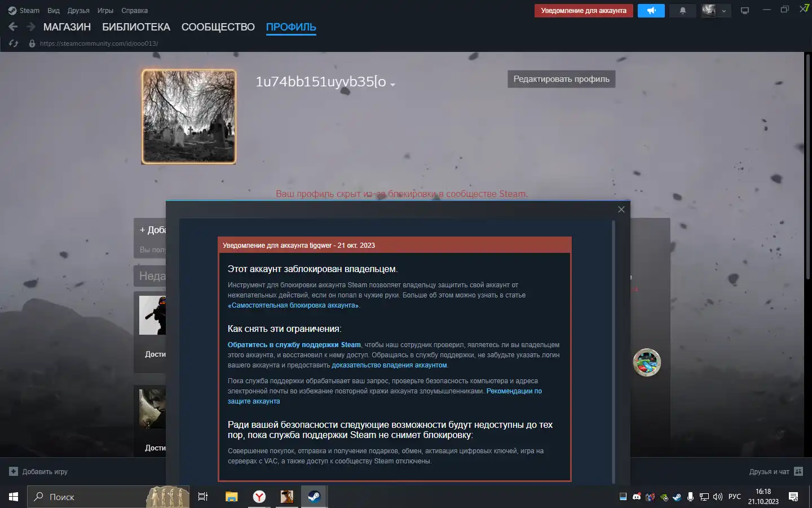Image resolution: width=812 pixels, height=508 pixels.
Task: Click the red Уведомление для аккаунта button
Action: pyautogui.click(x=584, y=11)
